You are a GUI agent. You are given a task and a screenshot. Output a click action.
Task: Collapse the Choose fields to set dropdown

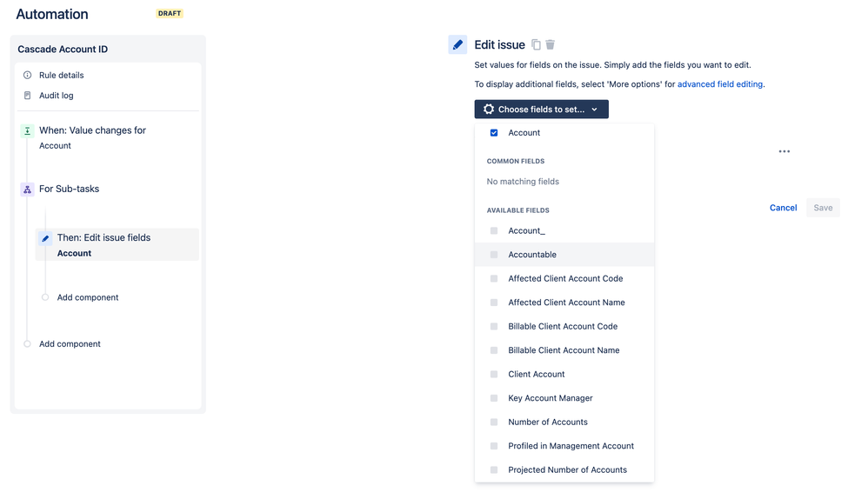[541, 109]
